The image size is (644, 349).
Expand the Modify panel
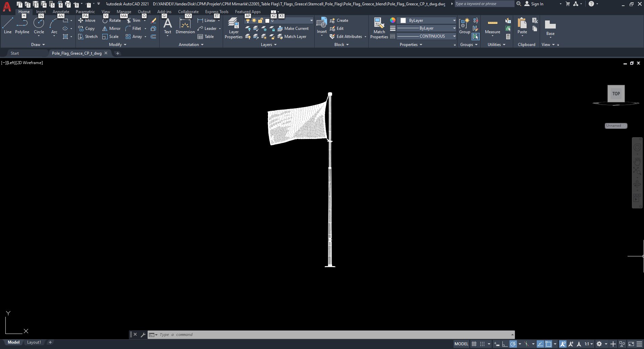click(x=118, y=45)
